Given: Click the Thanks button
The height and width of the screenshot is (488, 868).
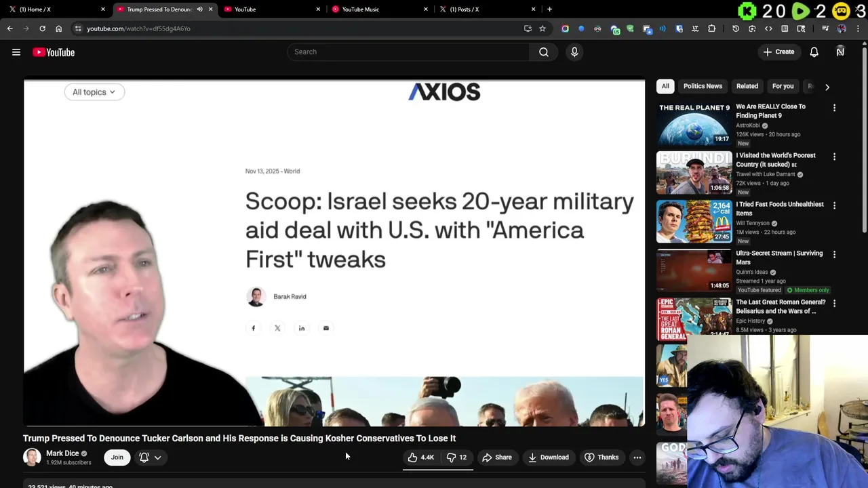Looking at the screenshot, I should coord(601,457).
